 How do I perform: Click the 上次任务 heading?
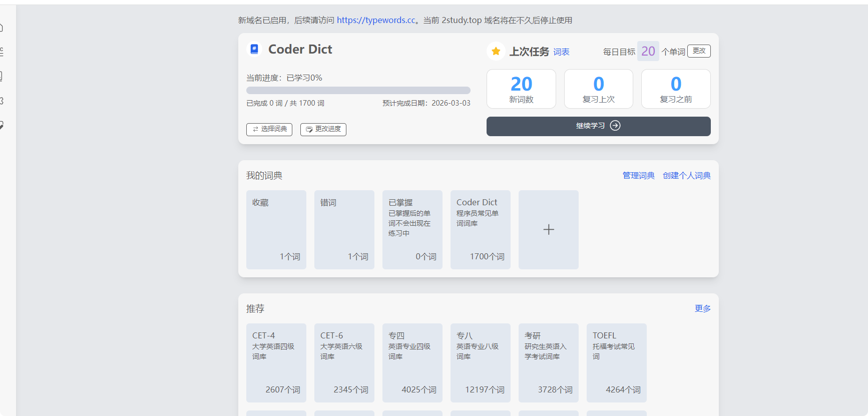pyautogui.click(x=529, y=52)
